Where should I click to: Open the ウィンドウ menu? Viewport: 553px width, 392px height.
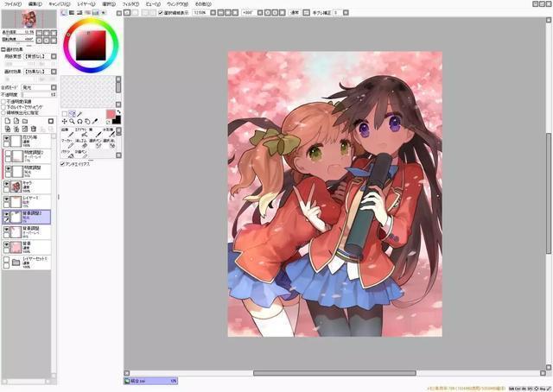point(177,4)
